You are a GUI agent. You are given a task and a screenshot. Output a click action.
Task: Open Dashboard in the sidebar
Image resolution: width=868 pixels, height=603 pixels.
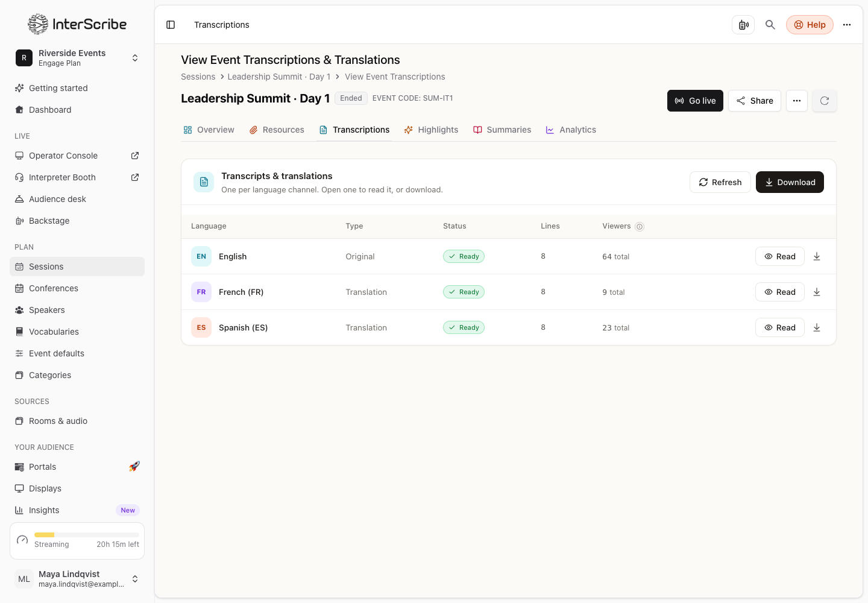pyautogui.click(x=77, y=110)
